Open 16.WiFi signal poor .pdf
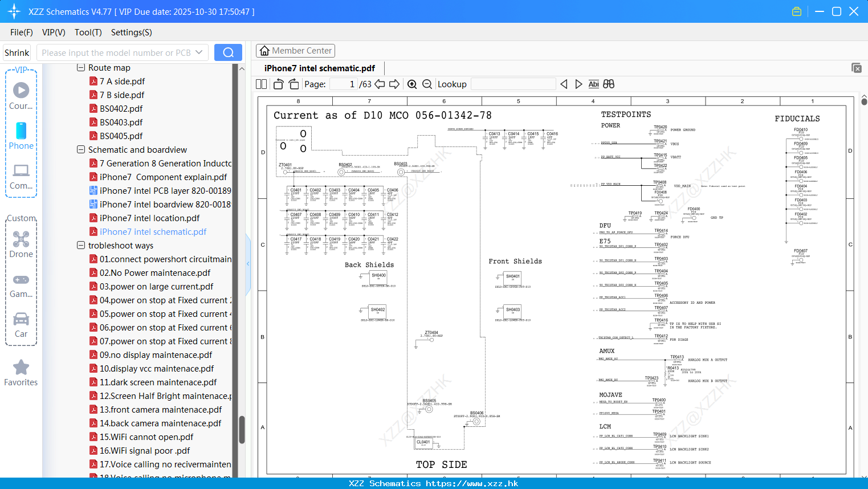 coord(140,451)
